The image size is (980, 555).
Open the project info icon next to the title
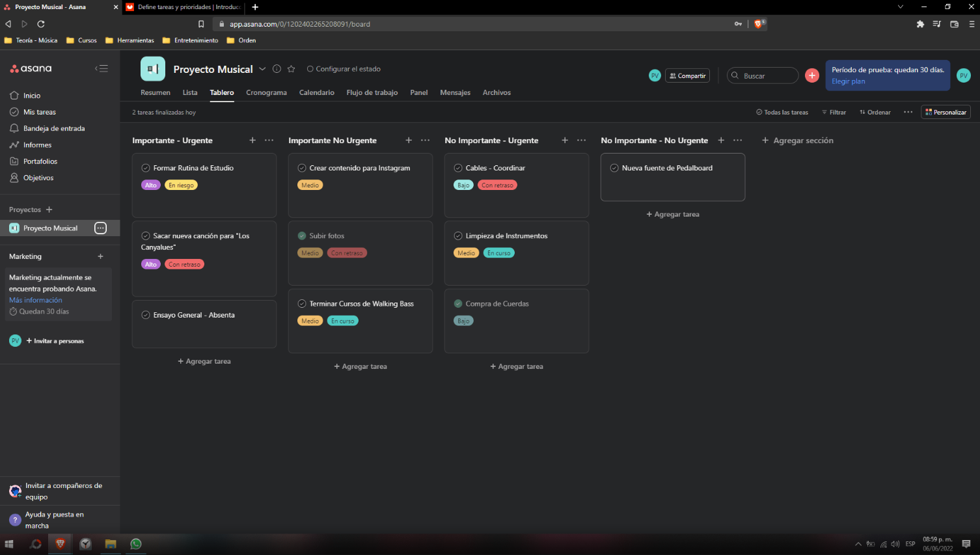tap(277, 69)
